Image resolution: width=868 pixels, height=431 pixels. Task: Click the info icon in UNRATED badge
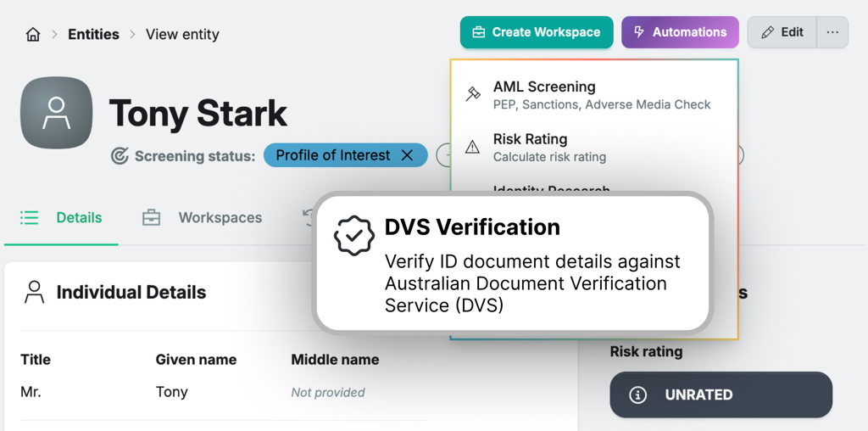point(638,395)
